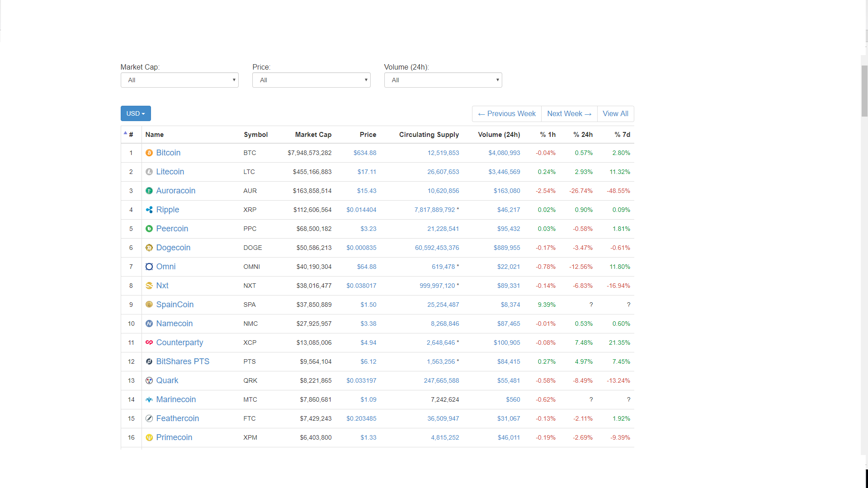The image size is (868, 488).
Task: Open the SpainCoin name link
Action: (x=175, y=305)
